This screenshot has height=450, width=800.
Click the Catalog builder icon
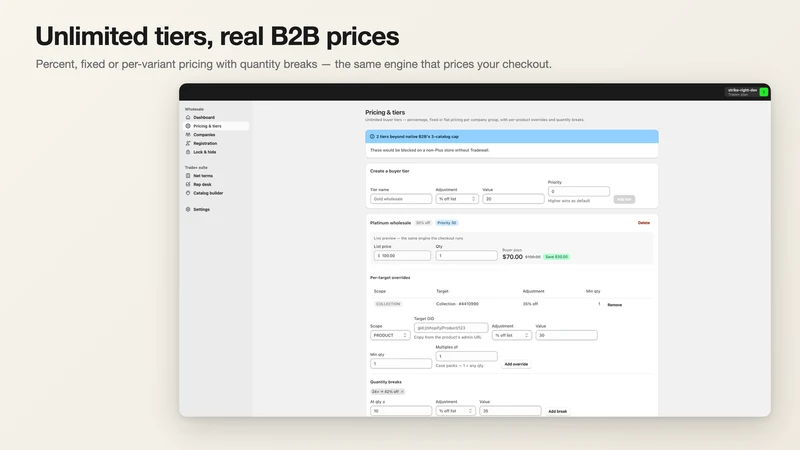[188, 193]
